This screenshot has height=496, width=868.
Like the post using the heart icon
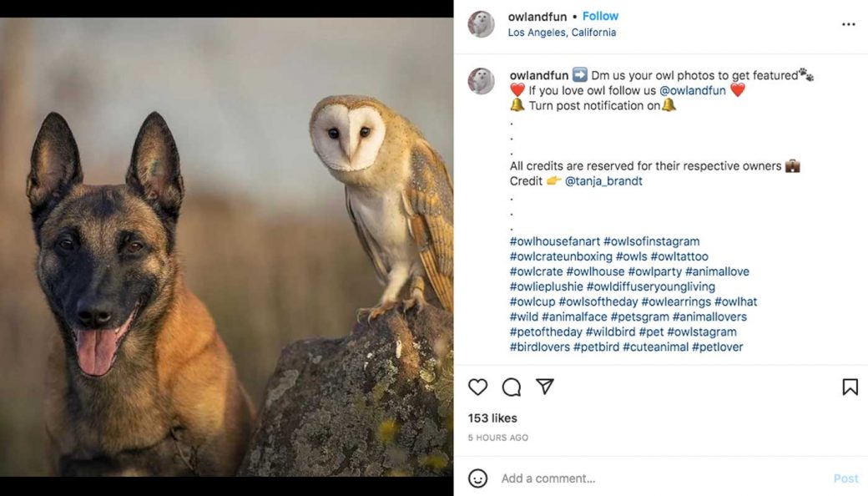(477, 387)
